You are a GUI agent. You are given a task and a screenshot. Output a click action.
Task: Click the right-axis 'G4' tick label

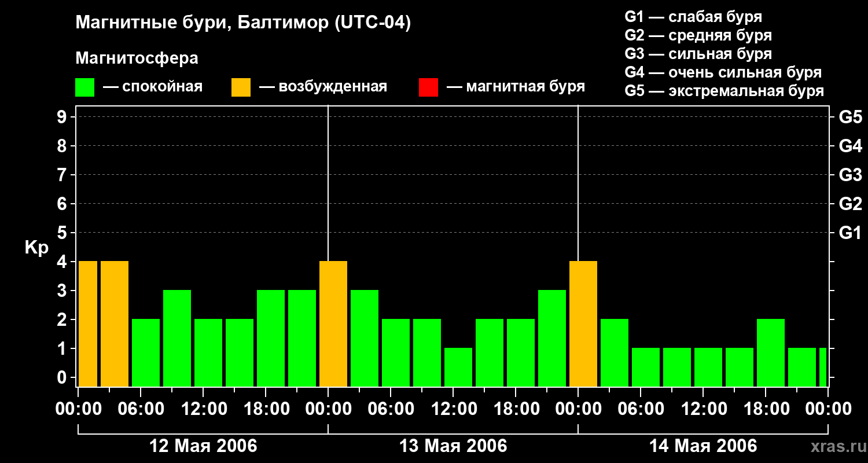pyautogui.click(x=850, y=146)
